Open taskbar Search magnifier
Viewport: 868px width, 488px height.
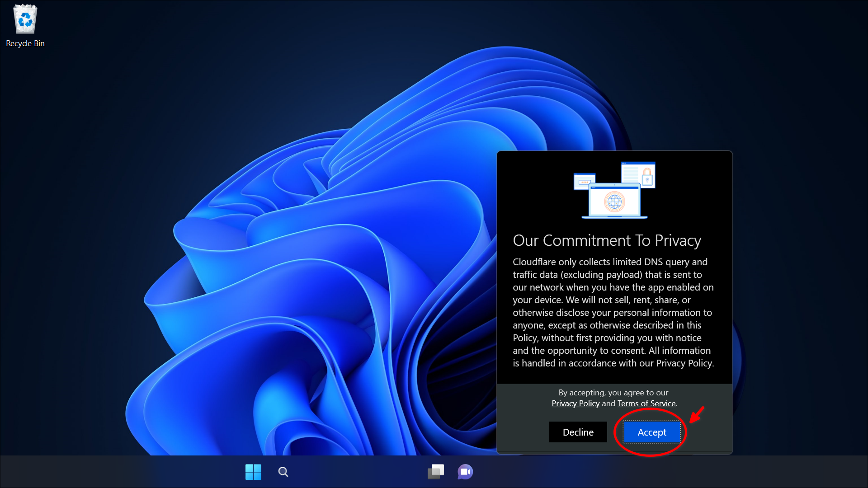pyautogui.click(x=283, y=472)
